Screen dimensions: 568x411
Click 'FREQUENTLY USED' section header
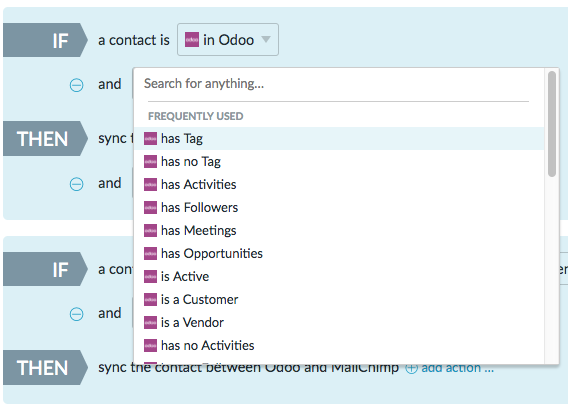pos(196,116)
